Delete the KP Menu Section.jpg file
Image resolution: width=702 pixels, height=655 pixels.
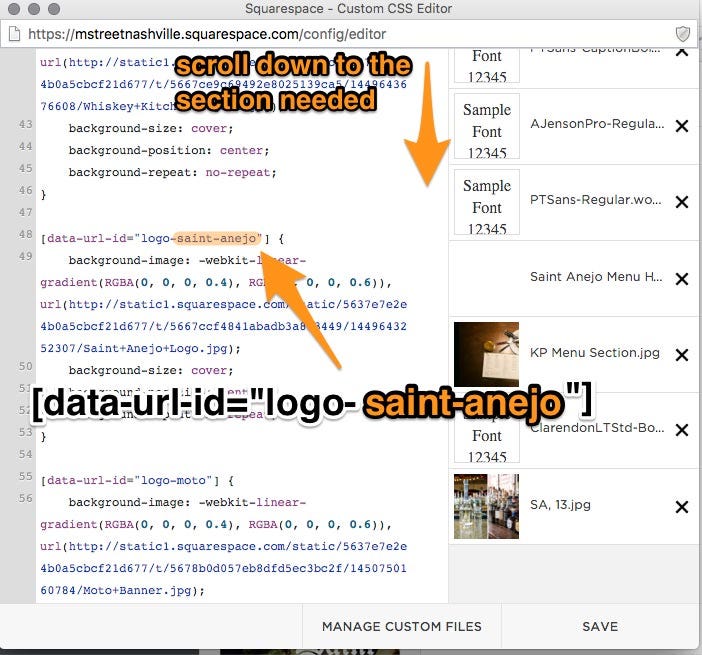click(681, 355)
